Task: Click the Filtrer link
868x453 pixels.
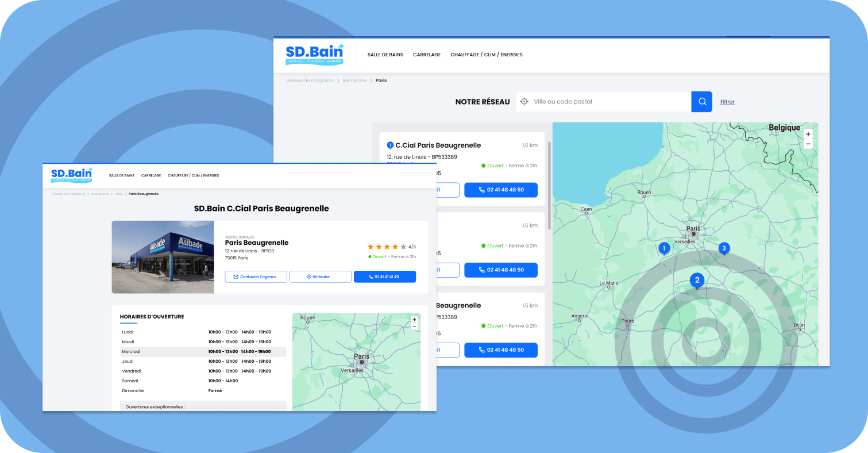Action: (x=727, y=102)
